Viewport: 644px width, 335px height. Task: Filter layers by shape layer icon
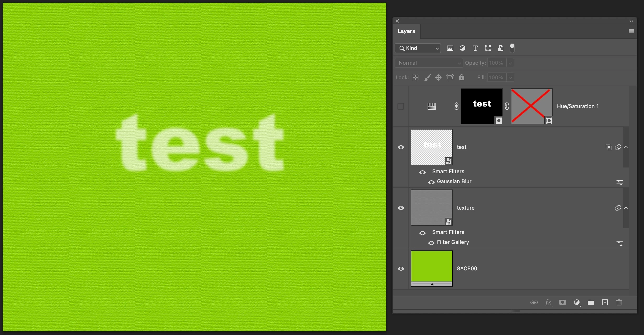[x=488, y=48]
